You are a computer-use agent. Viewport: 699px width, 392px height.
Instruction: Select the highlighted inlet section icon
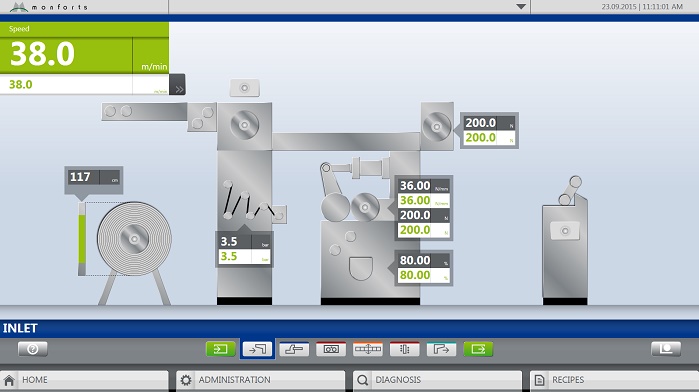[257, 349]
